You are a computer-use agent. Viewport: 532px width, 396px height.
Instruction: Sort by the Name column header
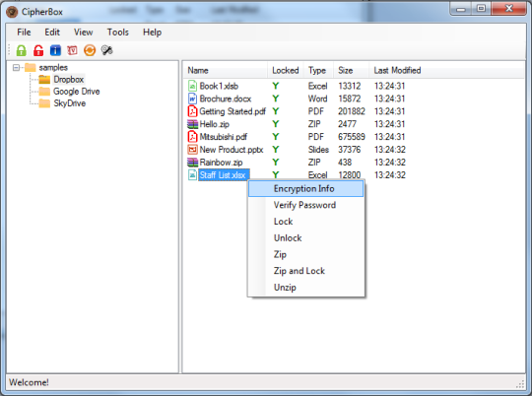(x=226, y=70)
